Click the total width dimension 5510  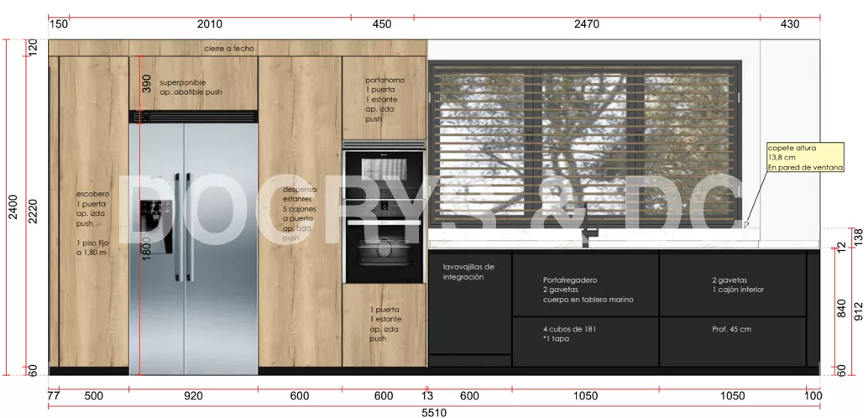click(x=433, y=412)
